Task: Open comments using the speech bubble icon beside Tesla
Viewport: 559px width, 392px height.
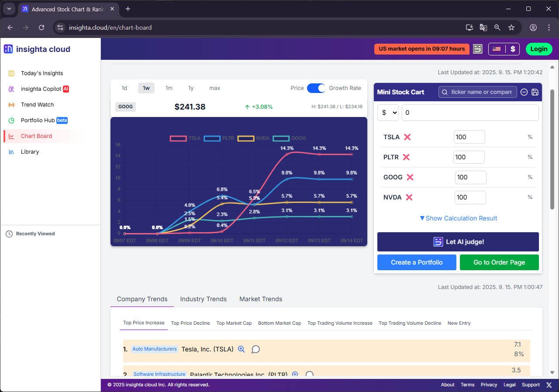Action: (x=255, y=349)
